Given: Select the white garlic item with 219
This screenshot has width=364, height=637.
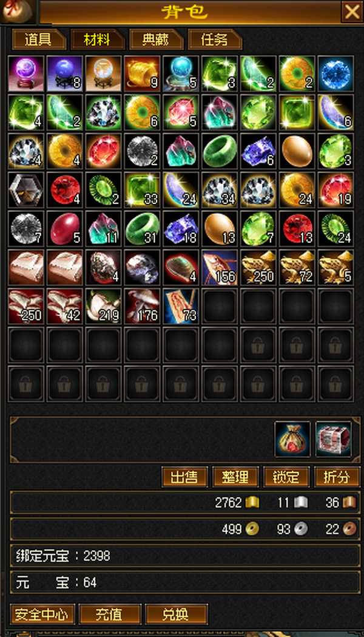Looking at the screenshot, I should [104, 306].
